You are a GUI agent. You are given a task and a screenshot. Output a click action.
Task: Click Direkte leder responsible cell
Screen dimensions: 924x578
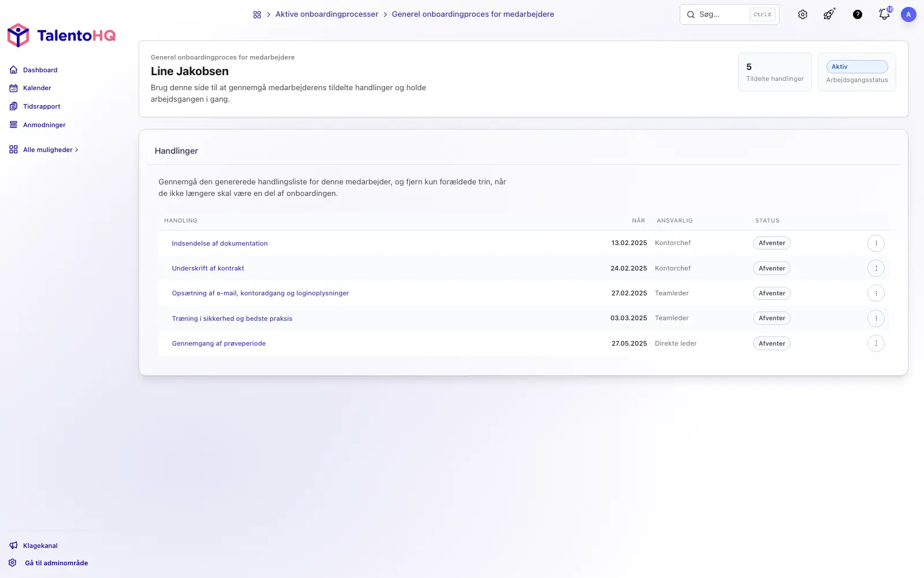tap(676, 343)
